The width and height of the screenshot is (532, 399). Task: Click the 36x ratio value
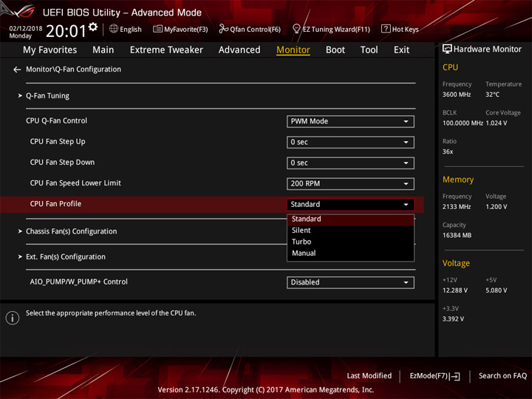click(448, 151)
